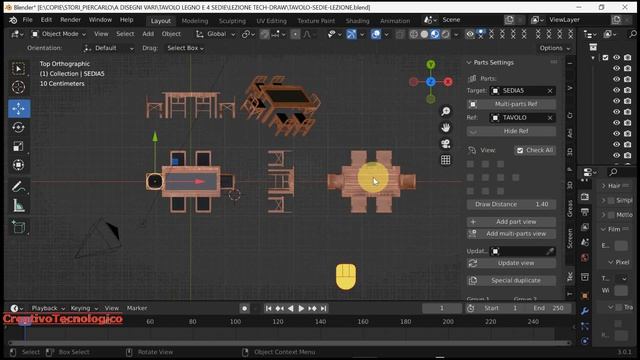Open the Render menu
640x360 pixels.
tap(70, 20)
